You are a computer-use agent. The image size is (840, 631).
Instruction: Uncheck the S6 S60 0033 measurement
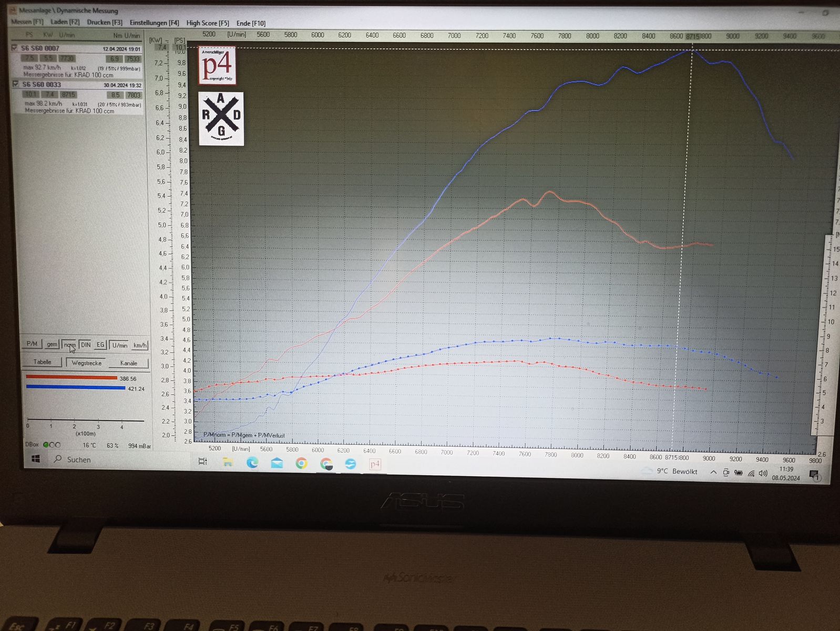point(16,84)
